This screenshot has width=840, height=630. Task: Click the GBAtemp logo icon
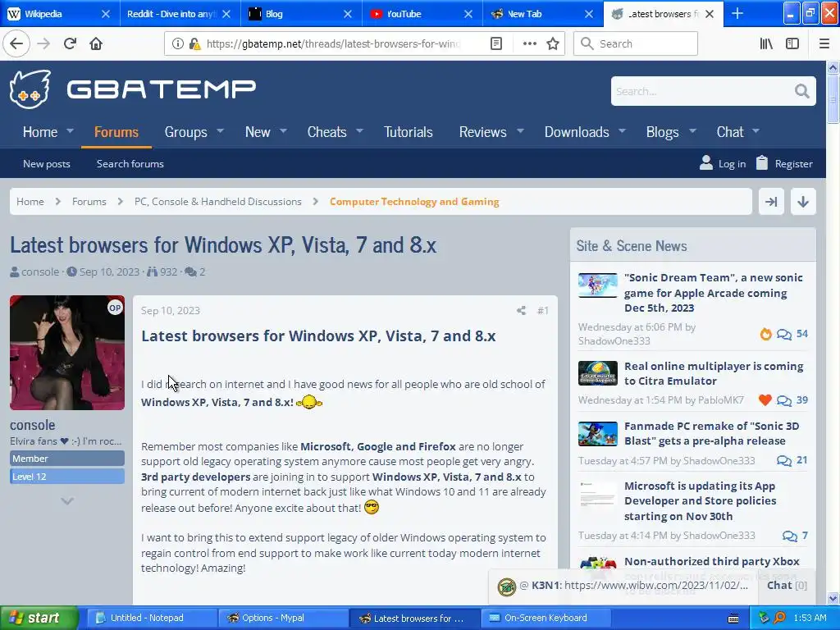[x=30, y=89]
